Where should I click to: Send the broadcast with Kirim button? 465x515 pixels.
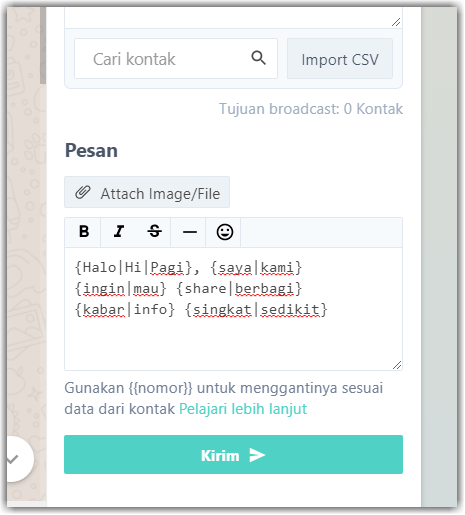click(233, 455)
